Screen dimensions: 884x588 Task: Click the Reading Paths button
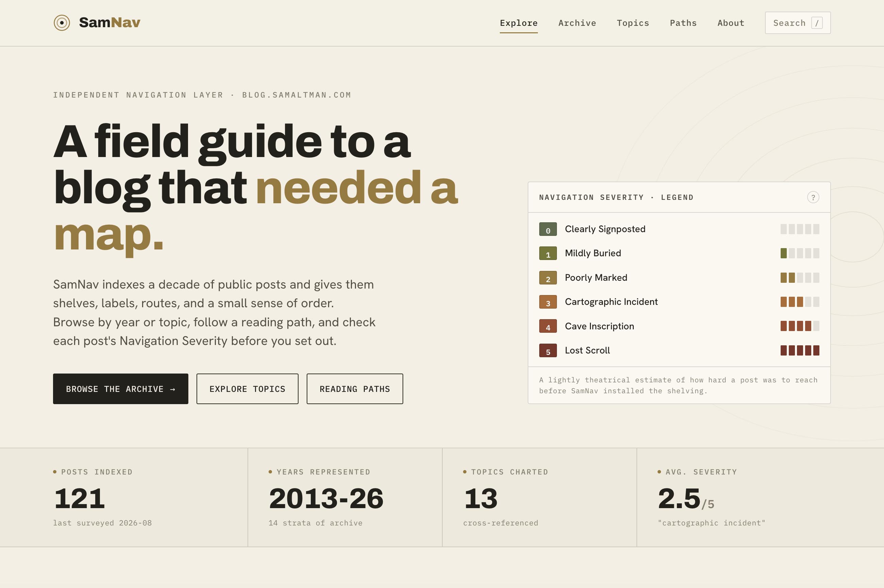[x=354, y=388]
